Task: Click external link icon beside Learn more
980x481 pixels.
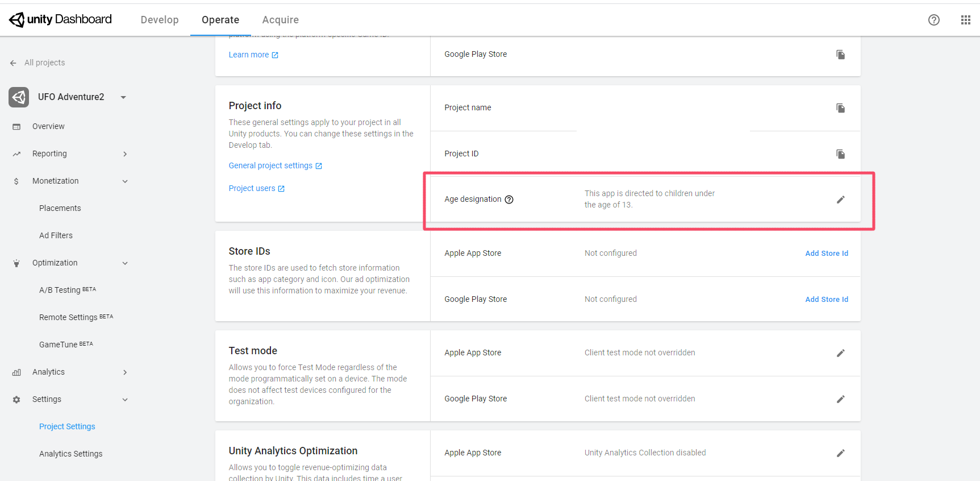Action: coord(275,55)
